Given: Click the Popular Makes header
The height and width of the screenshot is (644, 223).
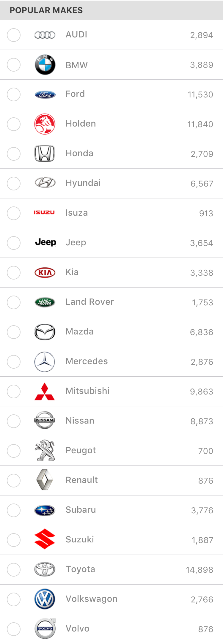Looking at the screenshot, I should (x=46, y=10).
